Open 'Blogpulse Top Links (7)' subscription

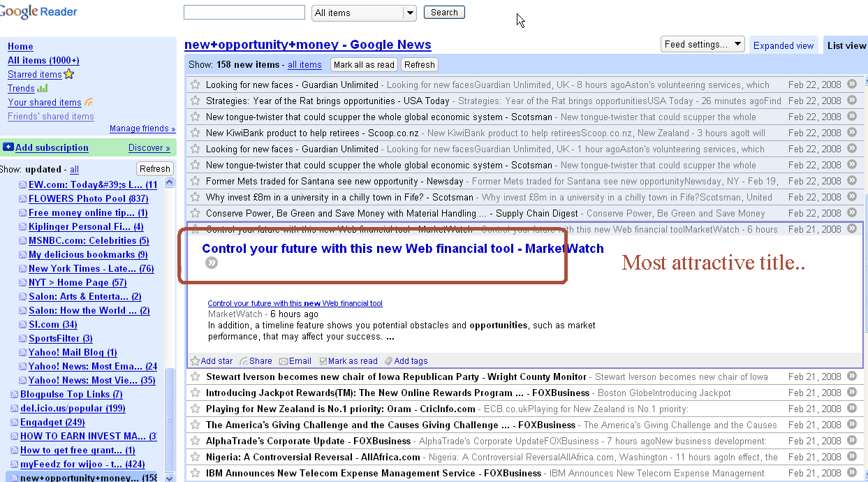coord(71,394)
